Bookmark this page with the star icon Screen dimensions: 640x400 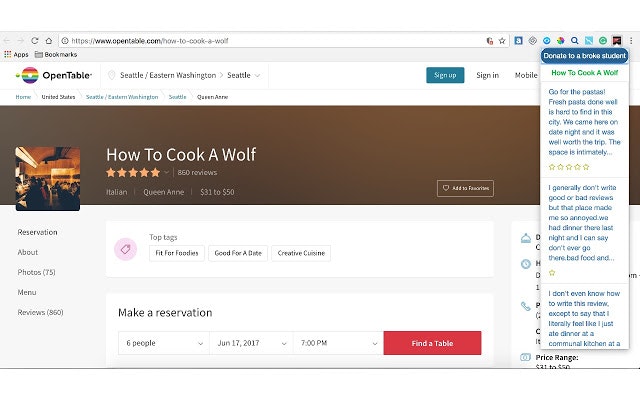pos(502,41)
